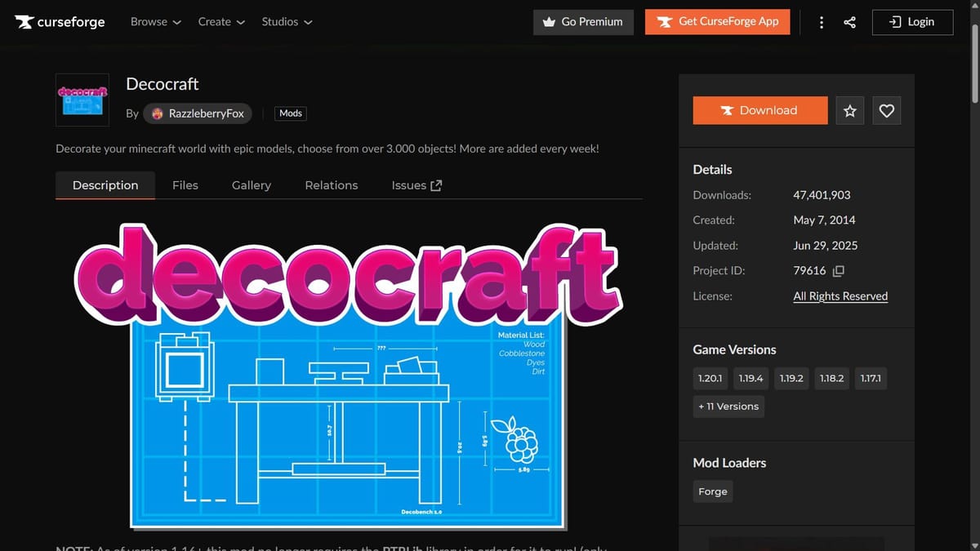Show more versions with +11 Versions
The width and height of the screenshot is (980, 551).
[x=728, y=407]
